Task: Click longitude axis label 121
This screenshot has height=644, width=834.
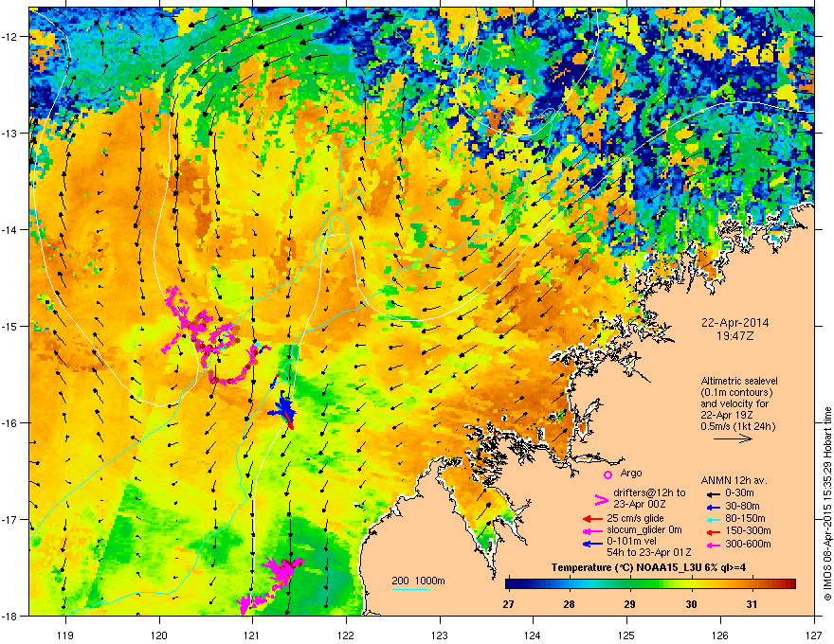Action: point(252,635)
